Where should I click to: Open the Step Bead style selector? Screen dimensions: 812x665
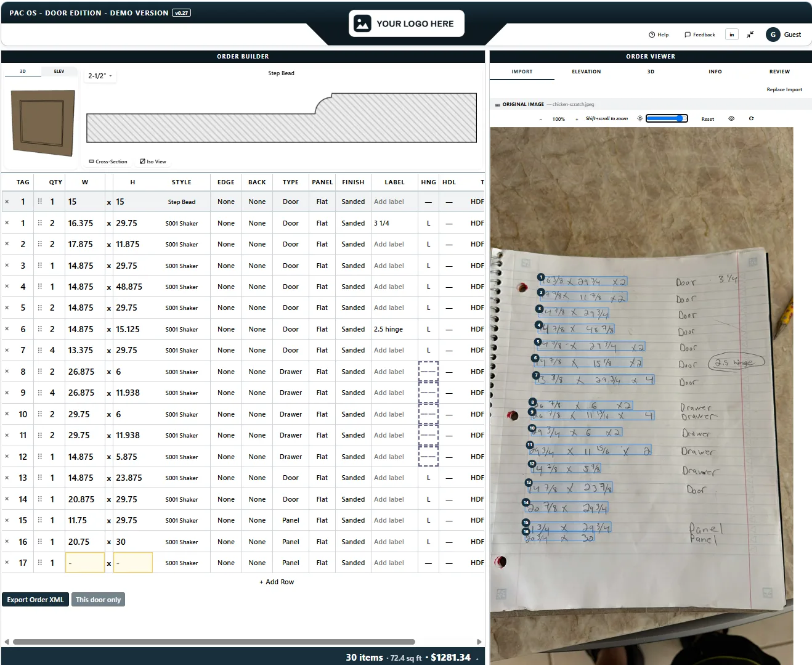pyautogui.click(x=181, y=202)
